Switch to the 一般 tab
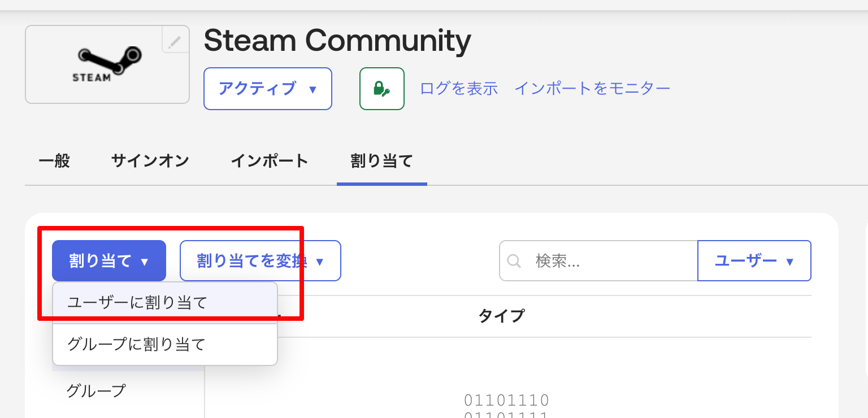 (x=54, y=161)
